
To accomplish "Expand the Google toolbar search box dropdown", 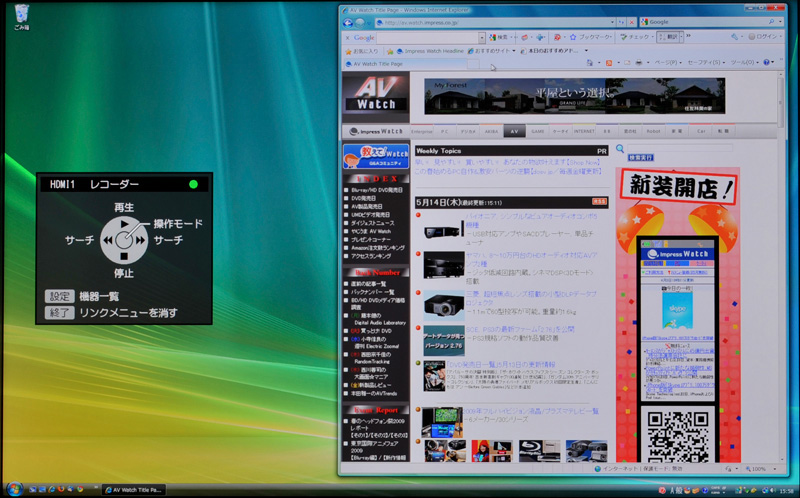I will [x=482, y=38].
